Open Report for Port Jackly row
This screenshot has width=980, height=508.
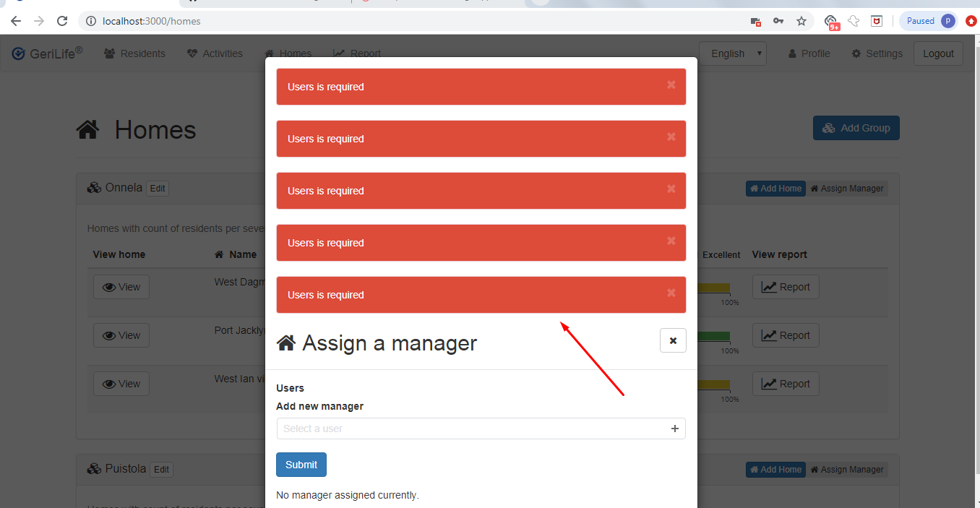pyautogui.click(x=786, y=335)
